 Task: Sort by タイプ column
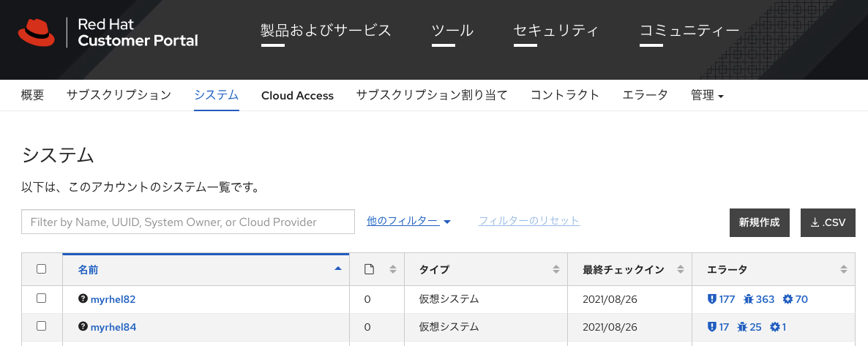pos(556,270)
